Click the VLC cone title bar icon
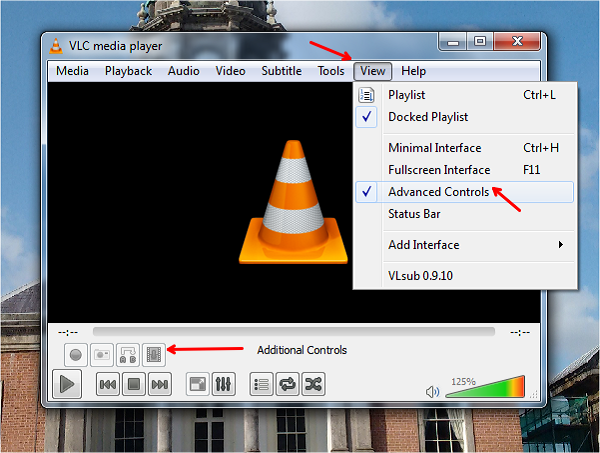600x453 pixels. pyautogui.click(x=56, y=46)
